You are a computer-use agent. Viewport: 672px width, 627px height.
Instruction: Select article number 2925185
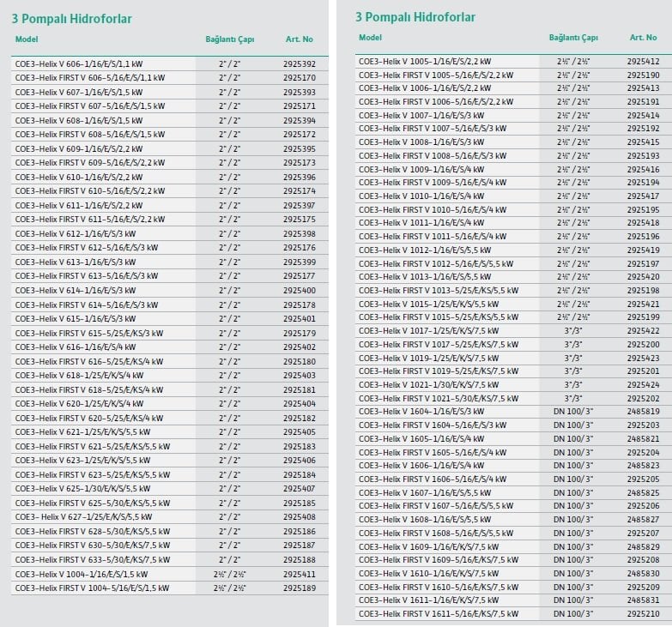(x=300, y=503)
